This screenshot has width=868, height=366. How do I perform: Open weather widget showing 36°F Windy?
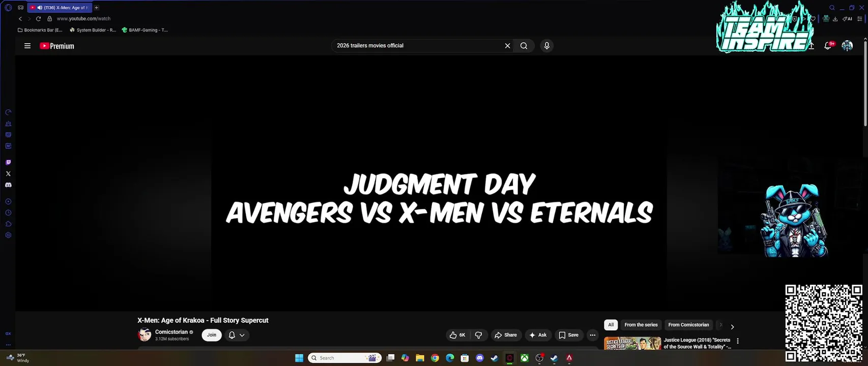click(17, 358)
